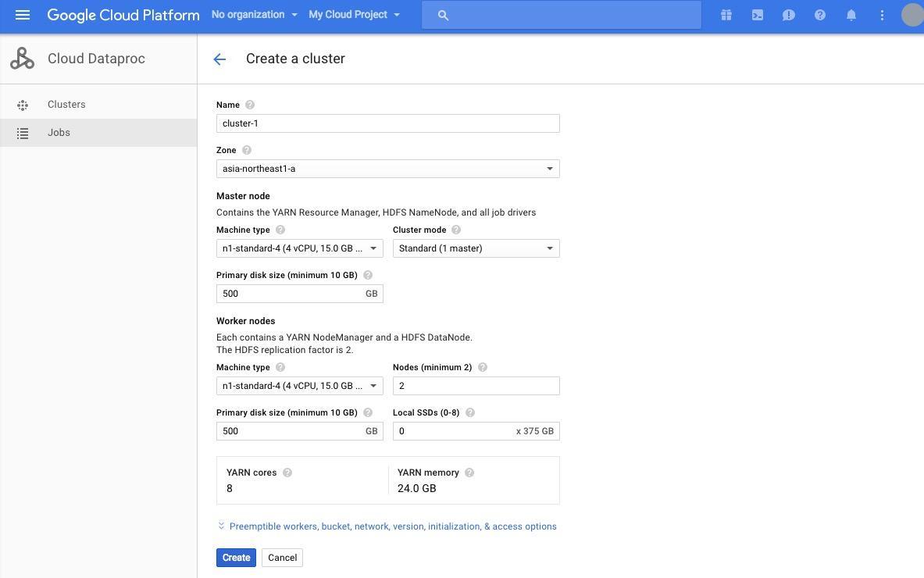Click the YARN memory value 24.0 GB
The width and height of the screenshot is (924, 578).
pyautogui.click(x=416, y=488)
